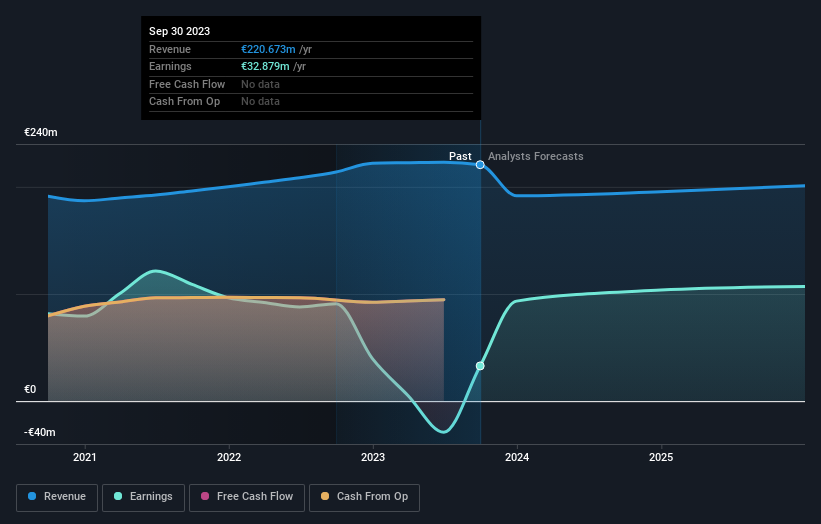Click the 2021 x-axis label
821x524 pixels.
pyautogui.click(x=85, y=458)
